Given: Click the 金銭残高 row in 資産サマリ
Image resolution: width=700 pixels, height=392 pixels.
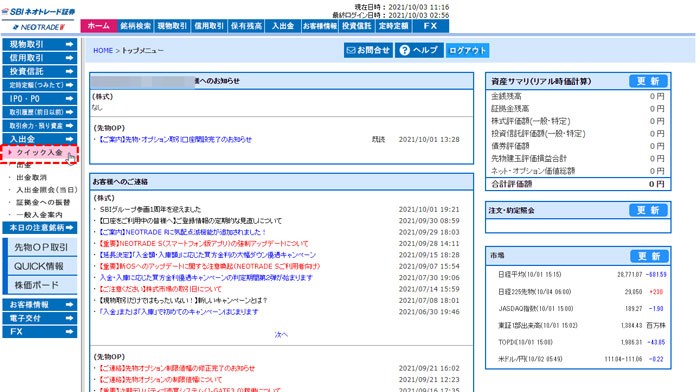Looking at the screenshot, I should (x=578, y=96).
